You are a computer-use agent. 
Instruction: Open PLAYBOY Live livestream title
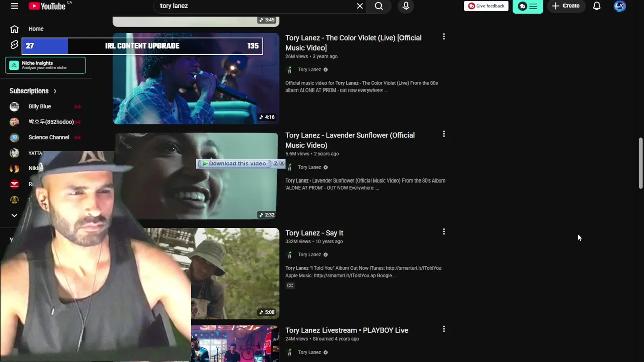pyautogui.click(x=347, y=330)
